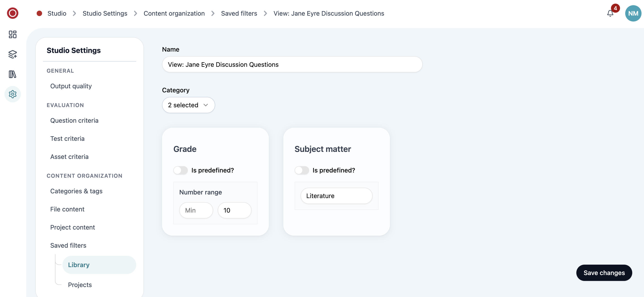This screenshot has height=297, width=644.
Task: Click the Grade card heading
Action: [x=185, y=149]
